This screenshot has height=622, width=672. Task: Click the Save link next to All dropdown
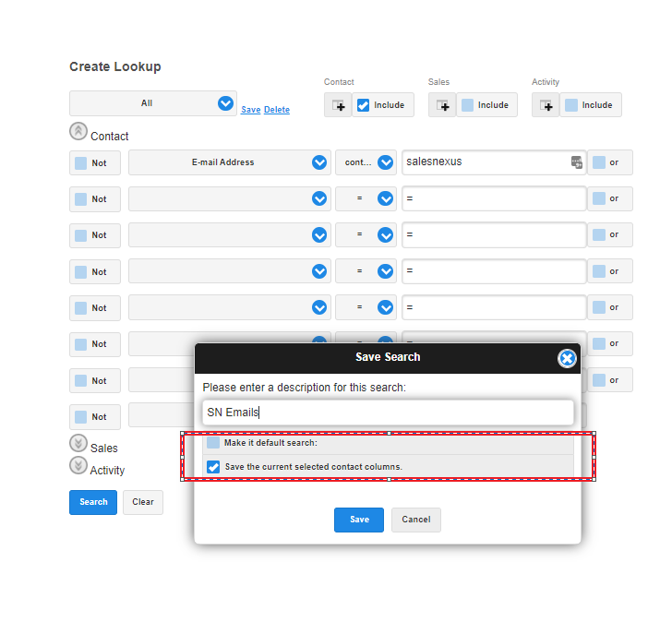(x=250, y=110)
